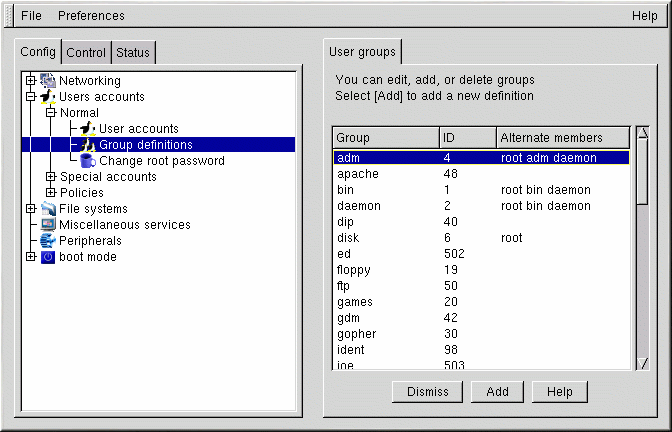Click Add to create a new group

[x=497, y=392]
